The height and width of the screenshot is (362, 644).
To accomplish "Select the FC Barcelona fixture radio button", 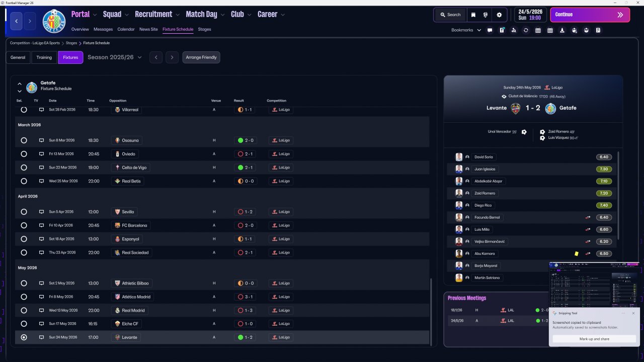I will tap(24, 225).
